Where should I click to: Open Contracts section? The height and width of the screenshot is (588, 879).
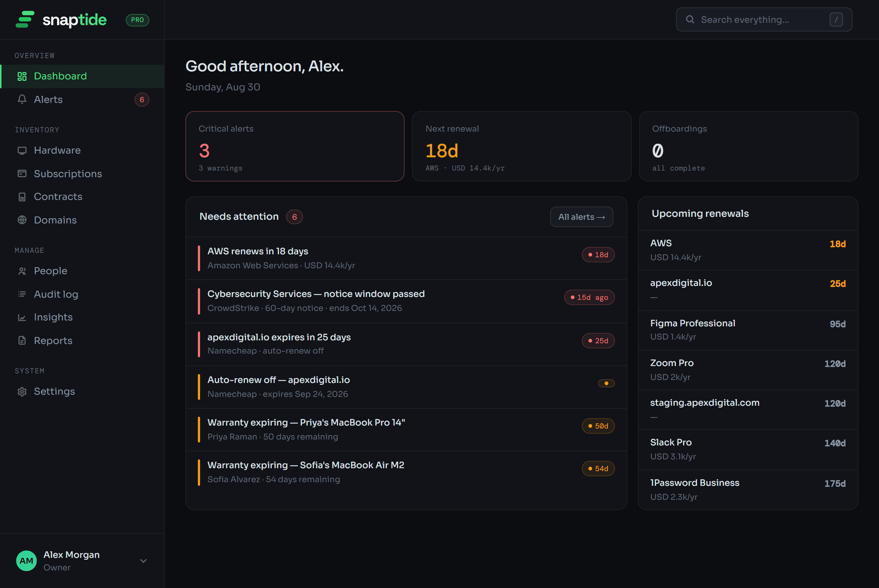[82, 197]
